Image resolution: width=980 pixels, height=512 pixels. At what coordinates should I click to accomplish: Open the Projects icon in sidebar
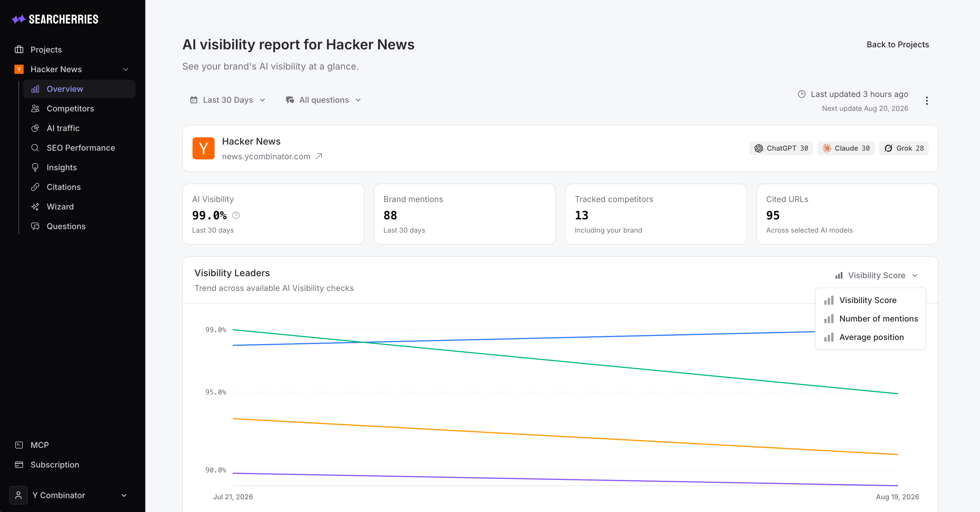pyautogui.click(x=19, y=49)
